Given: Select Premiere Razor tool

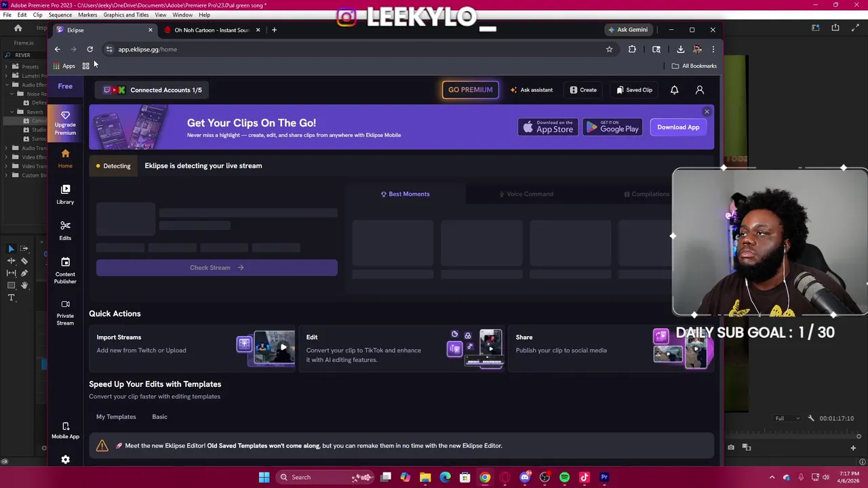Looking at the screenshot, I should tap(24, 261).
